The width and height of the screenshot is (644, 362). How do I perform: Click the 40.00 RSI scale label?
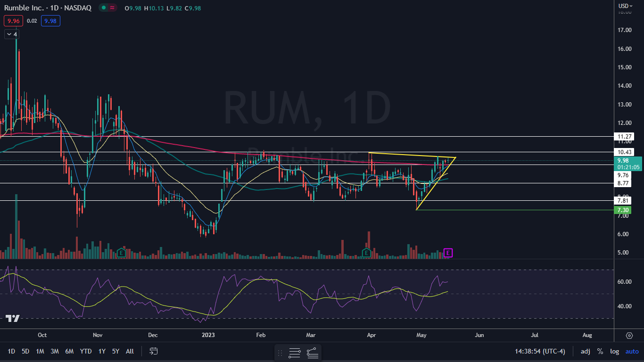625,306
